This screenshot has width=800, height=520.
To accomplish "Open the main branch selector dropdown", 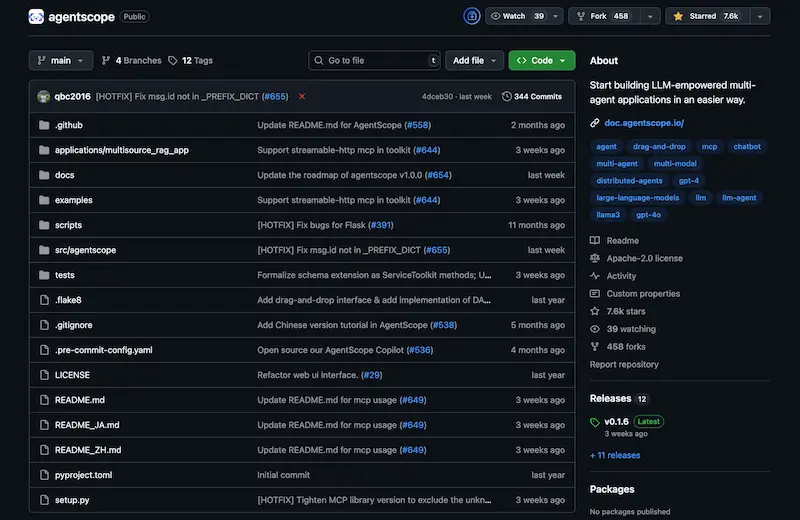I will click(61, 60).
